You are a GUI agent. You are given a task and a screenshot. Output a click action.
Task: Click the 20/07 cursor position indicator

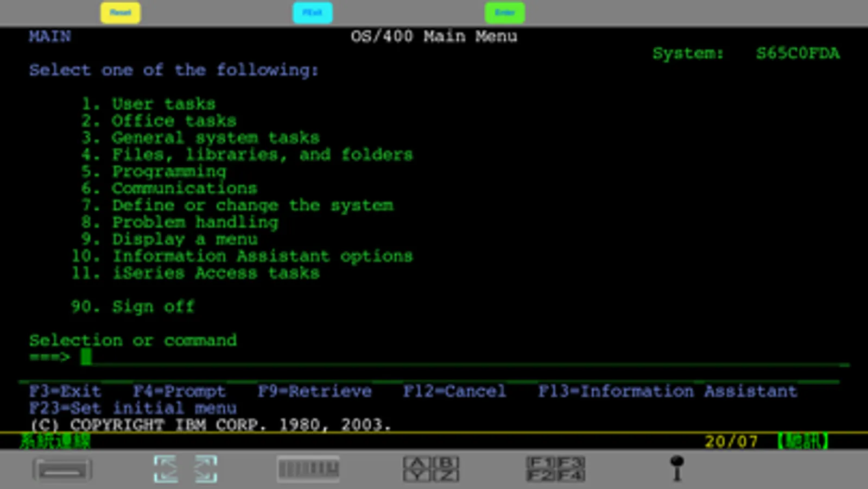(x=731, y=441)
